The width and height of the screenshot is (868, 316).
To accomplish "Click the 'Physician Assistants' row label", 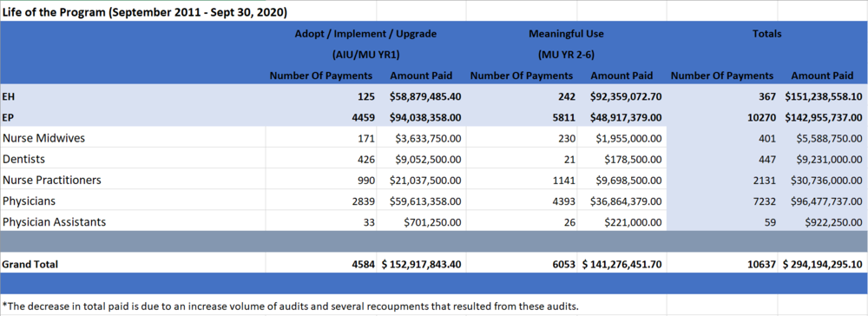I will click(x=54, y=222).
